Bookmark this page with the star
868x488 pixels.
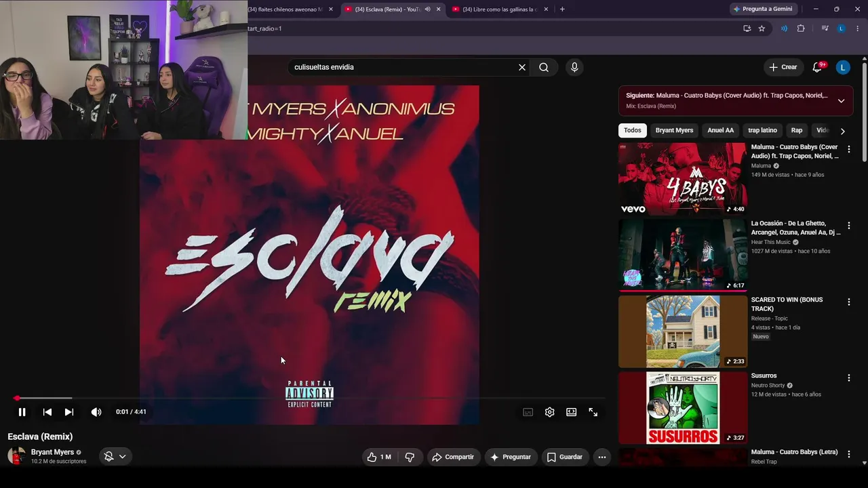[762, 28]
